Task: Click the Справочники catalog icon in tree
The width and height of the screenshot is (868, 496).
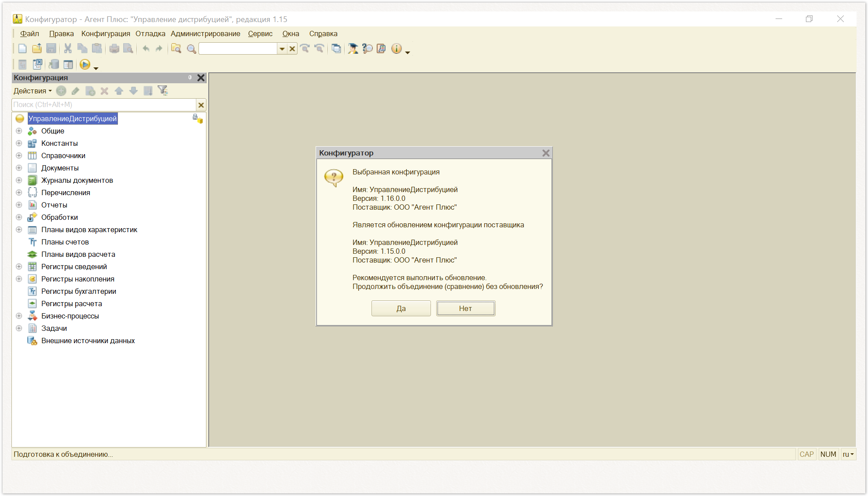Action: [32, 155]
